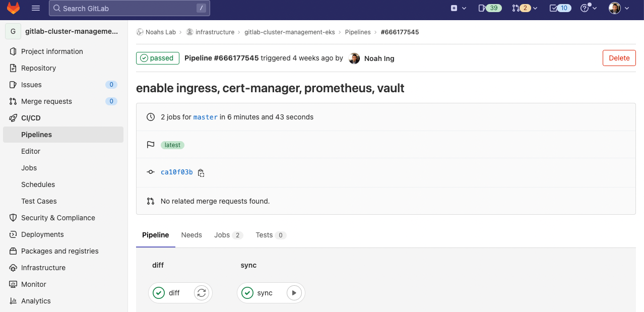Click inside the Search GitLab field
644x312 pixels.
click(123, 8)
